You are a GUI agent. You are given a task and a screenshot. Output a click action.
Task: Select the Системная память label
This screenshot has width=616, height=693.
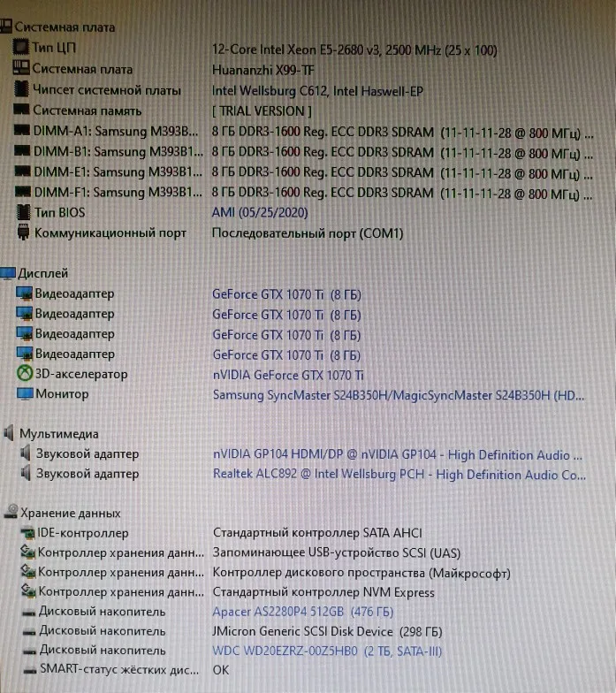87,110
